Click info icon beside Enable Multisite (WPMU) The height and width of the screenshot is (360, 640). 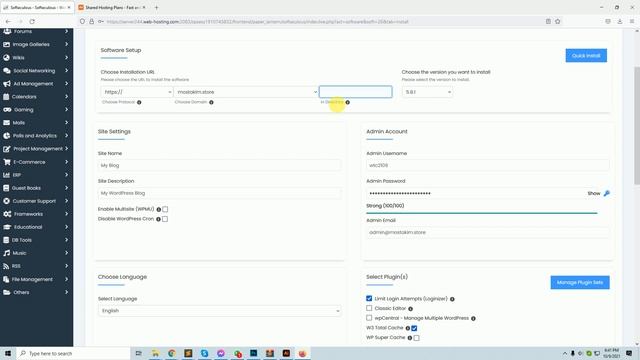159,209
